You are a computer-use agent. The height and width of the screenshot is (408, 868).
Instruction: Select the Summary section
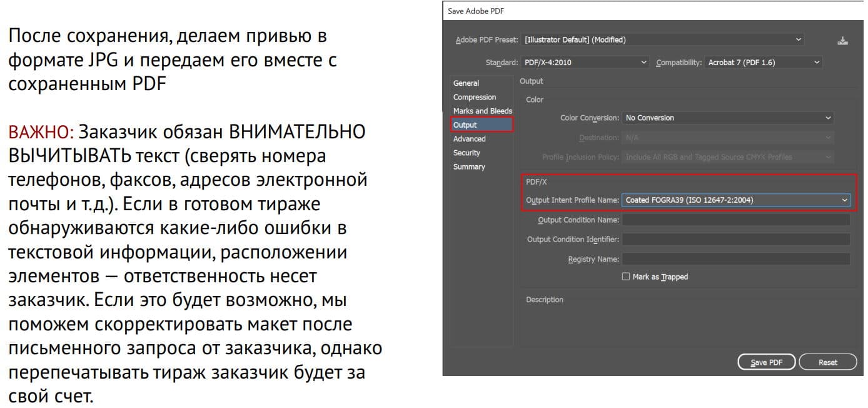469,166
